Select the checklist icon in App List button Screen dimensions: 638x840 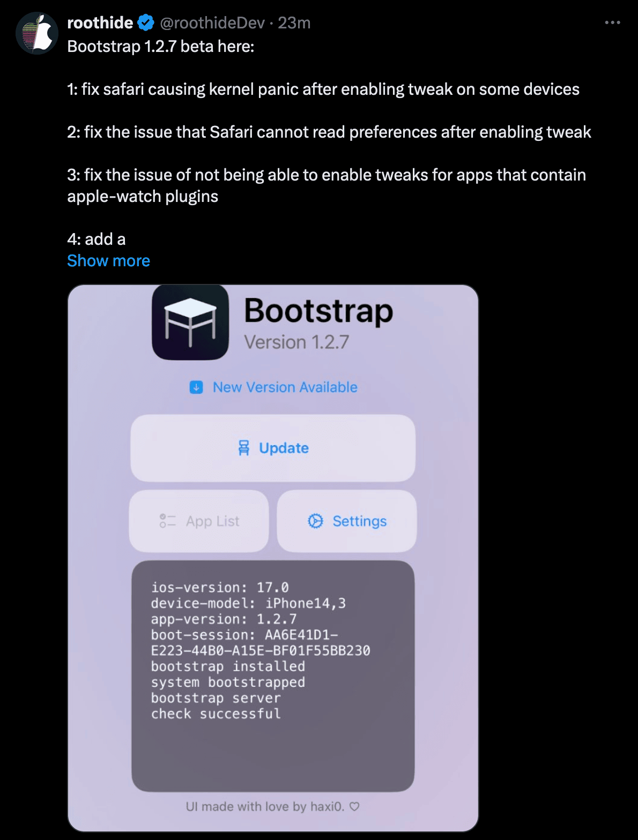[x=167, y=521]
